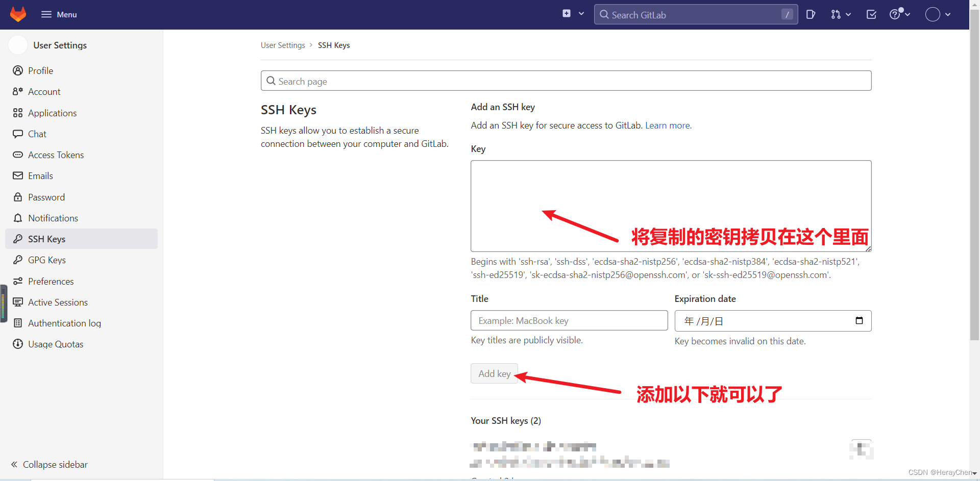Go to GPG Keys settings

coord(47,260)
